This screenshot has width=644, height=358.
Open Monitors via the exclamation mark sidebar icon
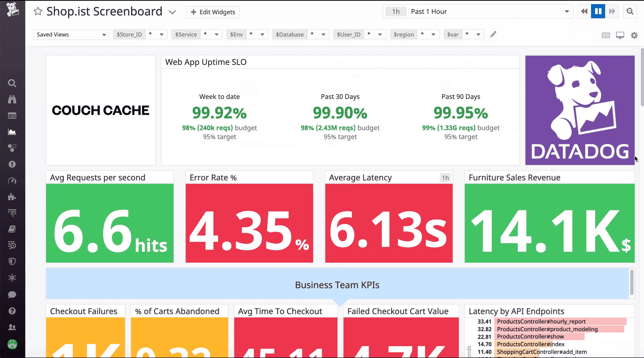tap(12, 164)
